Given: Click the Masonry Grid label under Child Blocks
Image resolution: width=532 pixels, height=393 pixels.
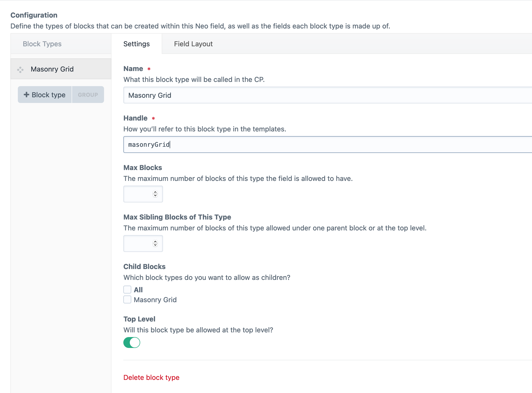Looking at the screenshot, I should click(155, 300).
